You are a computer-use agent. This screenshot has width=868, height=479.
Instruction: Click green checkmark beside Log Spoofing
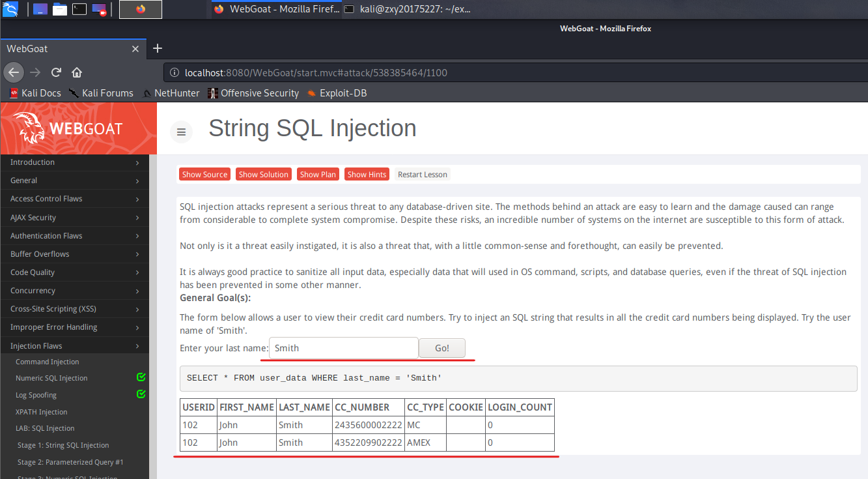click(x=141, y=394)
